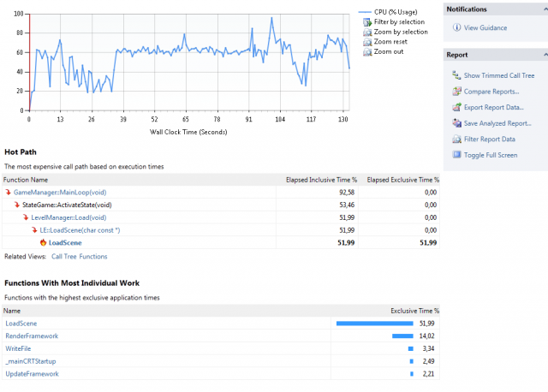Click the Show Trimmed Call Tree icon
The width and height of the screenshot is (548, 392).
456,75
